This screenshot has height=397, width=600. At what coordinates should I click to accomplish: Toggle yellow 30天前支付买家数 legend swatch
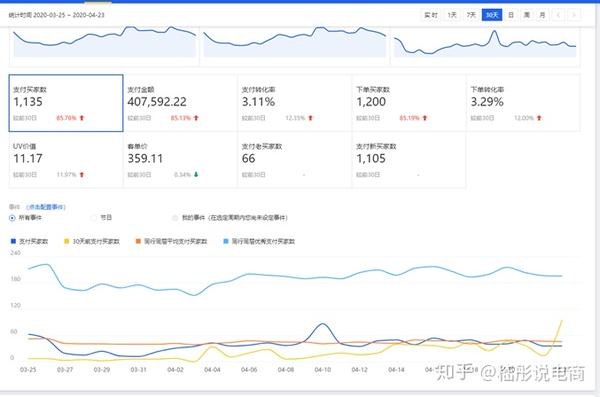[x=66, y=241]
